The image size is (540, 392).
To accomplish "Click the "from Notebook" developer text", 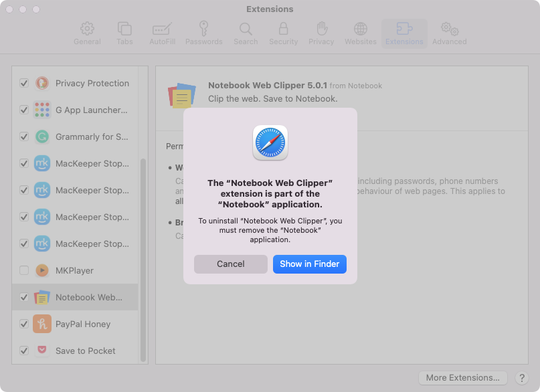I will (356, 86).
